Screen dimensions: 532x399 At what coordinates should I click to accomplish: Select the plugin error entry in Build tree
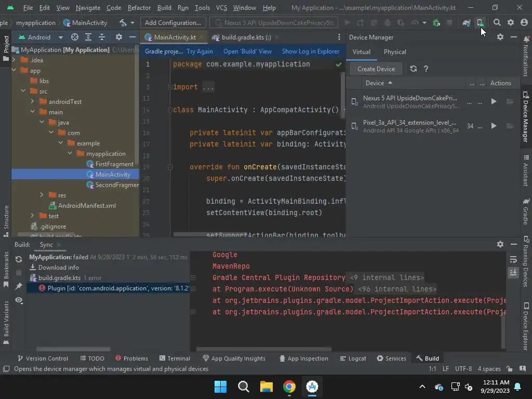(108, 288)
